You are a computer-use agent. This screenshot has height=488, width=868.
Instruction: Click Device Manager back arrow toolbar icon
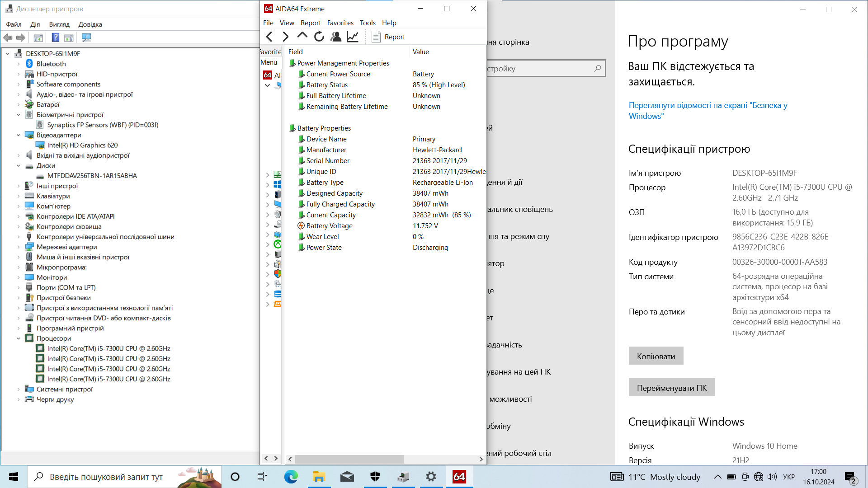(8, 38)
